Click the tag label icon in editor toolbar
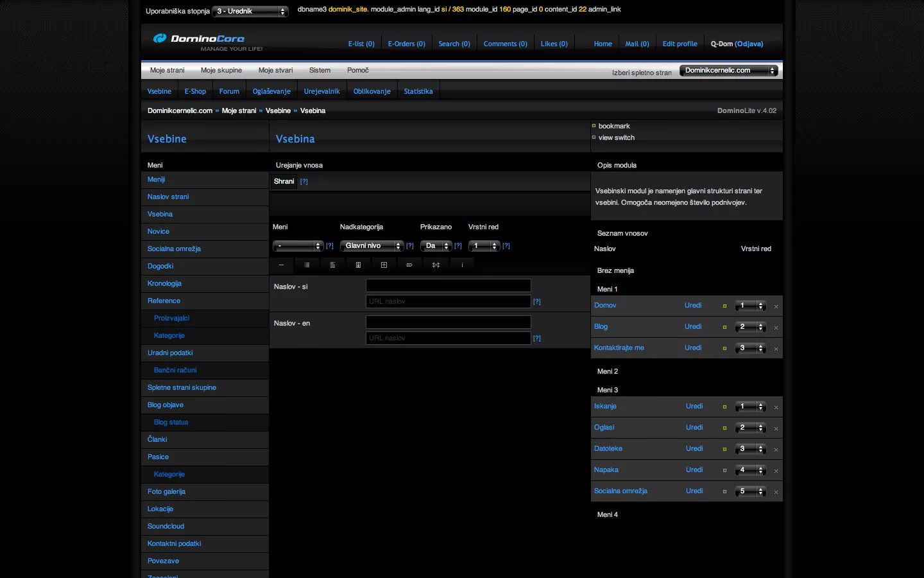This screenshot has width=924, height=578. click(409, 265)
